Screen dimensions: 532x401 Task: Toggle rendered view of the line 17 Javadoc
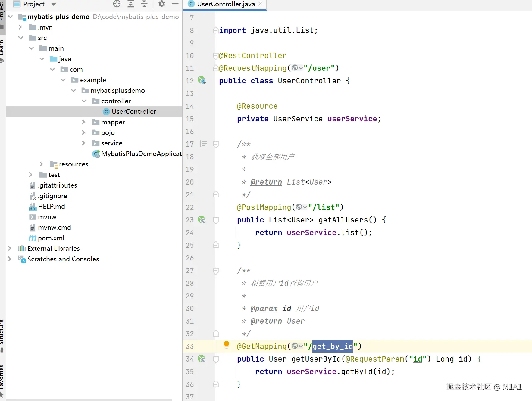pos(203,144)
